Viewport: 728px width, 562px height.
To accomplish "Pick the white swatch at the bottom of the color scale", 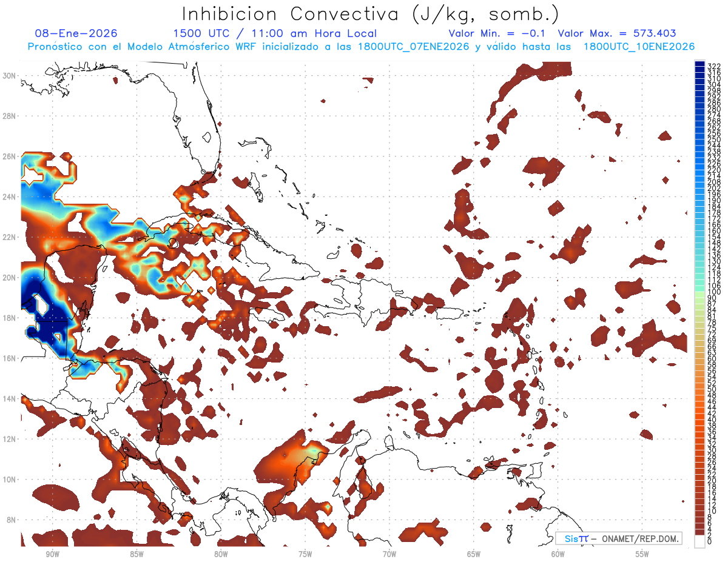I will tap(699, 541).
